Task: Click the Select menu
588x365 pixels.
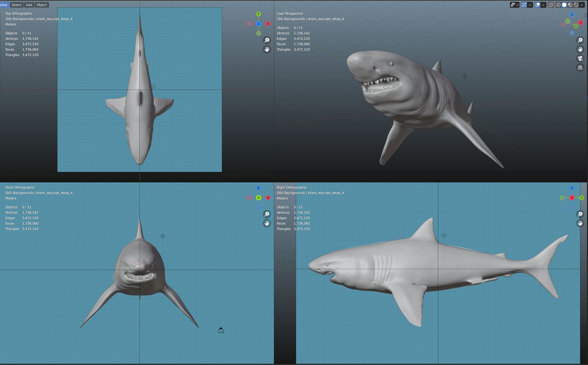Action: point(16,5)
